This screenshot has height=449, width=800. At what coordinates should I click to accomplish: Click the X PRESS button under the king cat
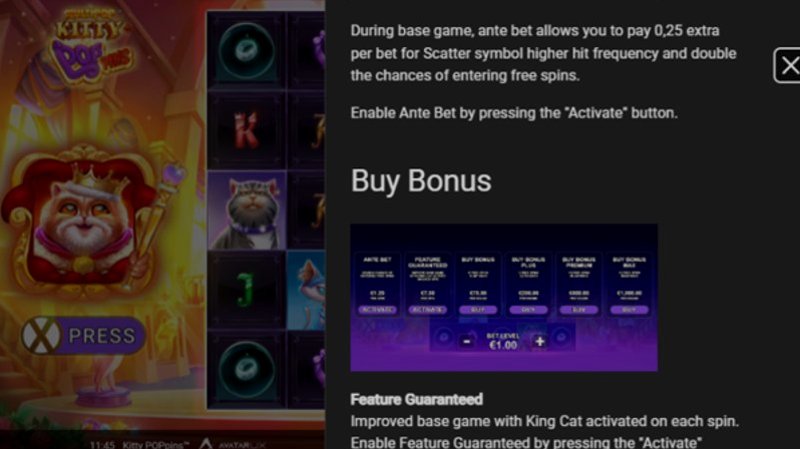pyautogui.click(x=84, y=336)
